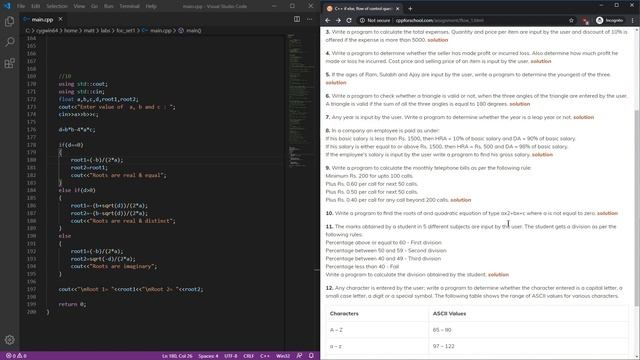640x360 pixels.
Task: Split the editor right in VS Code
Action: [297, 19]
